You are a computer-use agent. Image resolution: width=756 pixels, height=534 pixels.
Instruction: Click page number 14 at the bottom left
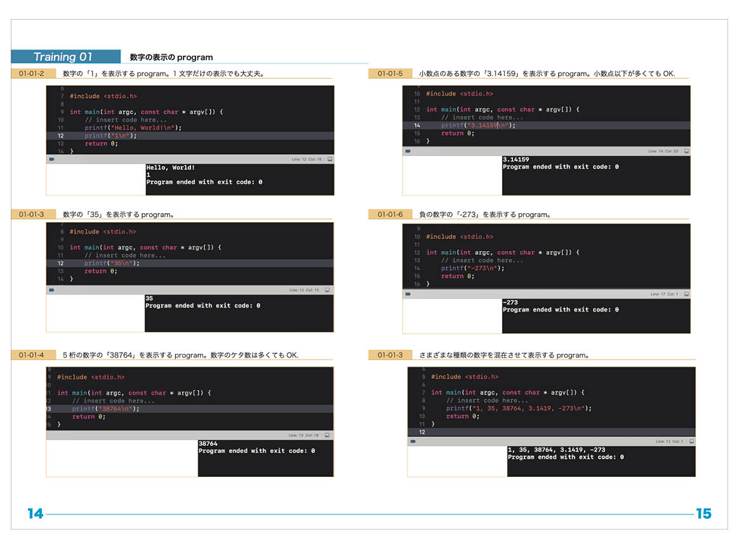36,514
